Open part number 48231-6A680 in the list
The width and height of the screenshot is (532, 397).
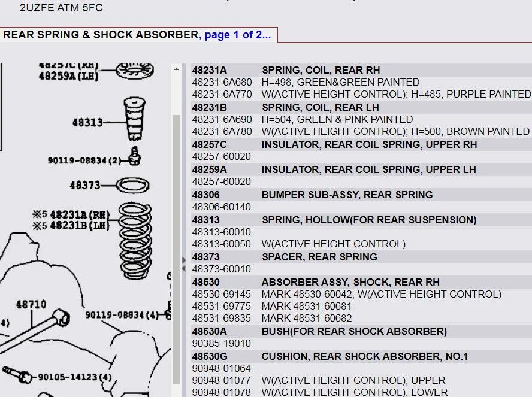click(222, 82)
